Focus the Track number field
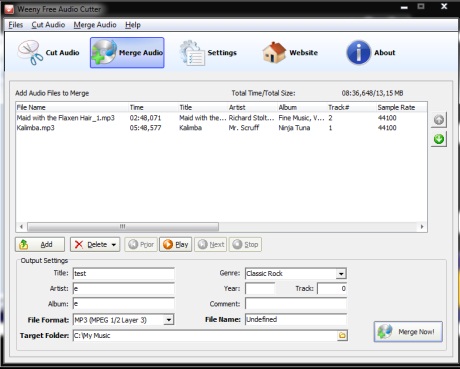This screenshot has width=460, height=369. (x=332, y=289)
